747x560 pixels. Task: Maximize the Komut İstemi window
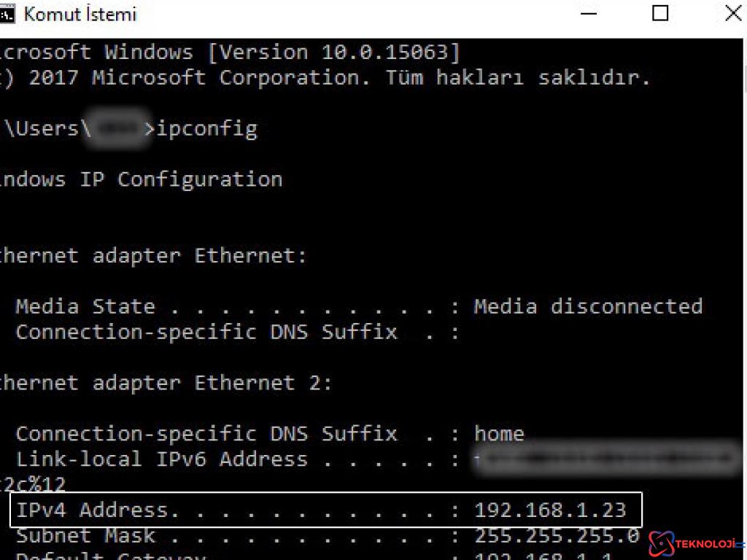[660, 13]
